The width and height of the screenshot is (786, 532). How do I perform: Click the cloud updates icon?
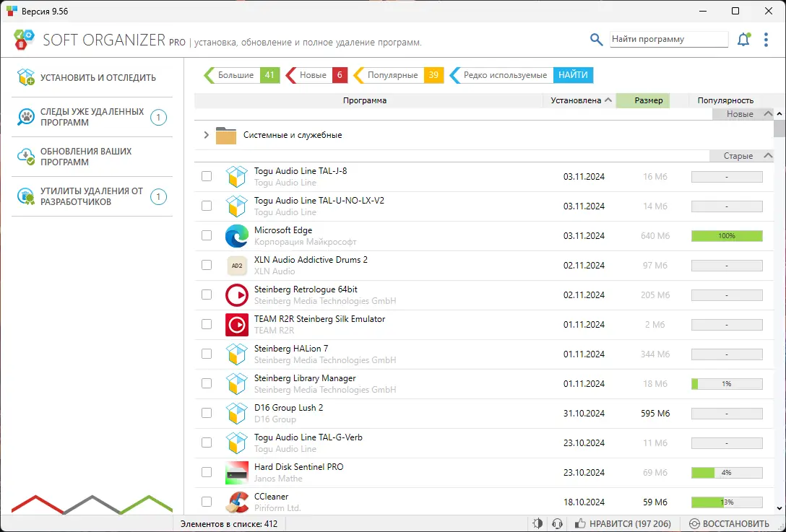(x=25, y=157)
